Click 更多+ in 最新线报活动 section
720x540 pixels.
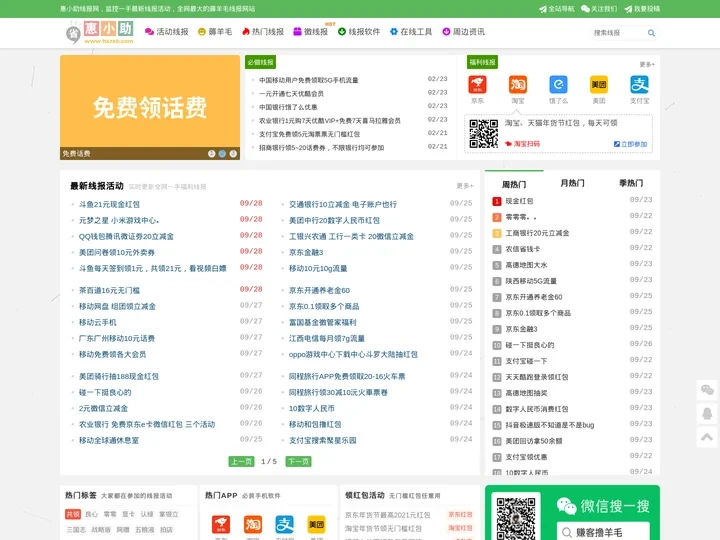465,186
